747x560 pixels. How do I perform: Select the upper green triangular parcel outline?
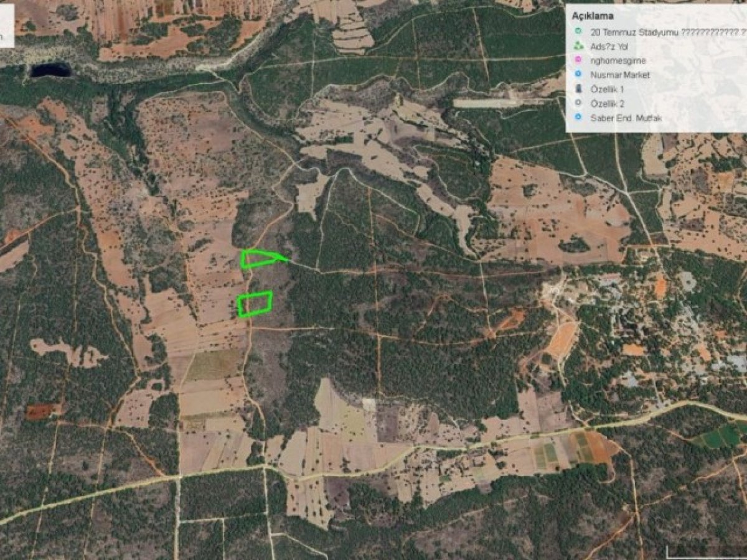pyautogui.click(x=261, y=258)
